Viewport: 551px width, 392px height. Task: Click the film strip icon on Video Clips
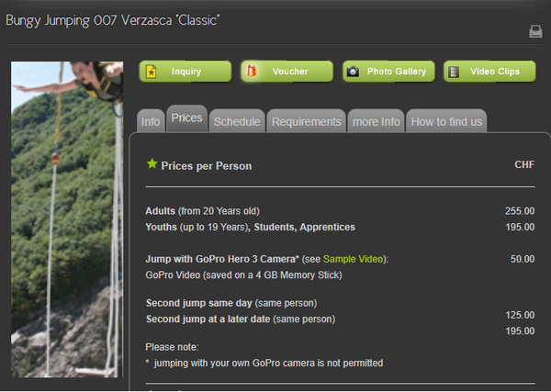click(455, 72)
